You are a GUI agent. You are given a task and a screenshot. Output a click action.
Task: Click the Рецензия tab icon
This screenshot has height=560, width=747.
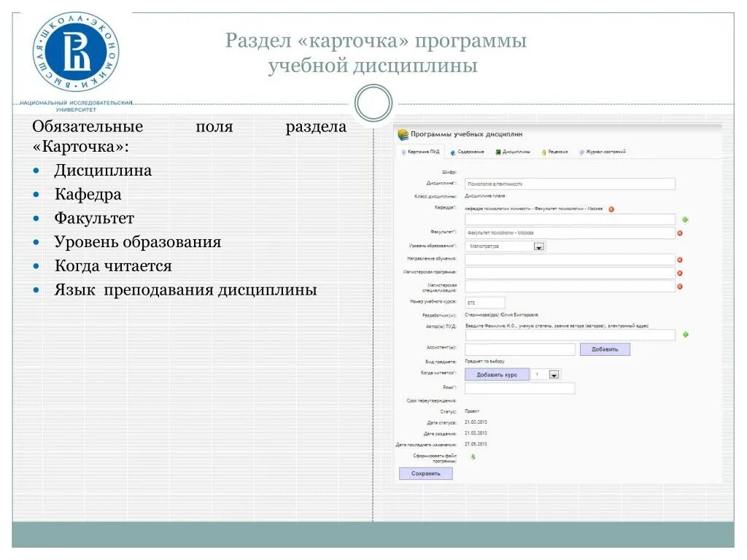[543, 152]
